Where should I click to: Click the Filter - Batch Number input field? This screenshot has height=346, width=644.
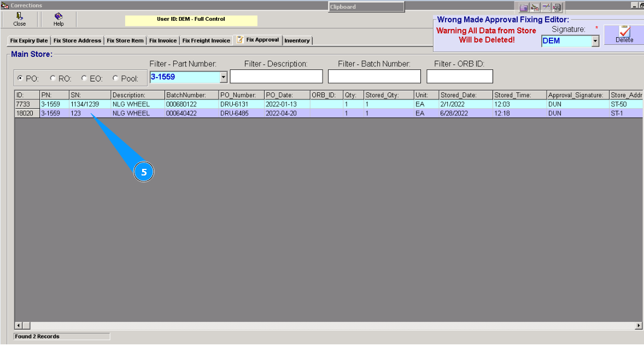tap(374, 77)
